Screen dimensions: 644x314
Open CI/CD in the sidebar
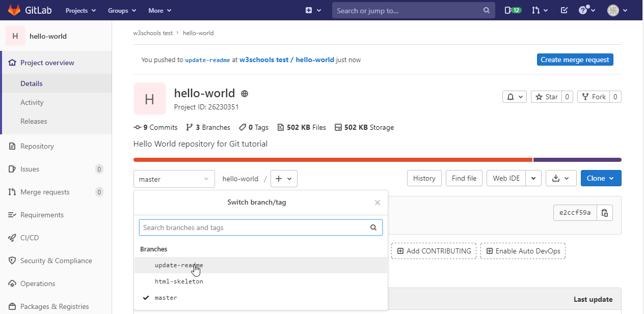click(x=30, y=238)
